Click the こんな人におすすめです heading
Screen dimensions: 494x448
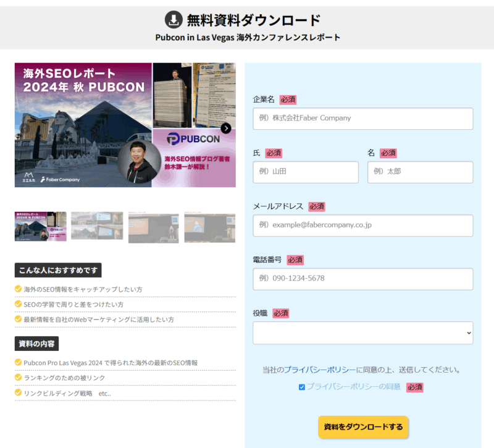pyautogui.click(x=58, y=270)
